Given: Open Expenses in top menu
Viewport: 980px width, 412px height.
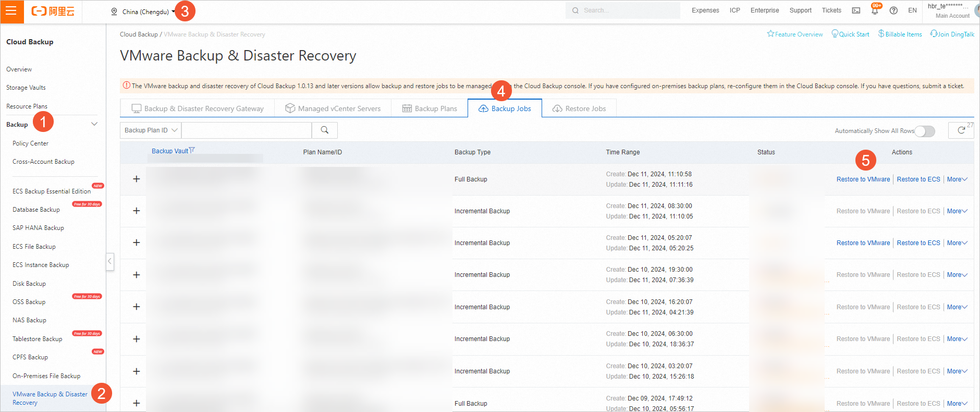Looking at the screenshot, I should [x=705, y=10].
